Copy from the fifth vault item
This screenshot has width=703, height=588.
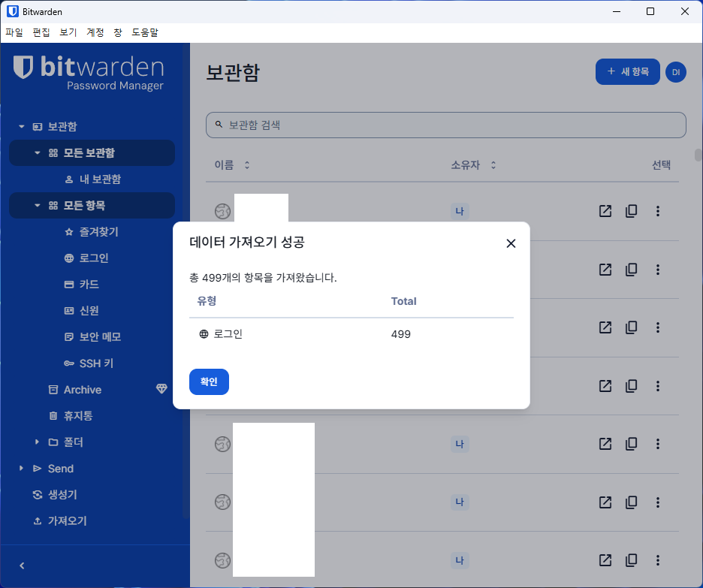631,444
